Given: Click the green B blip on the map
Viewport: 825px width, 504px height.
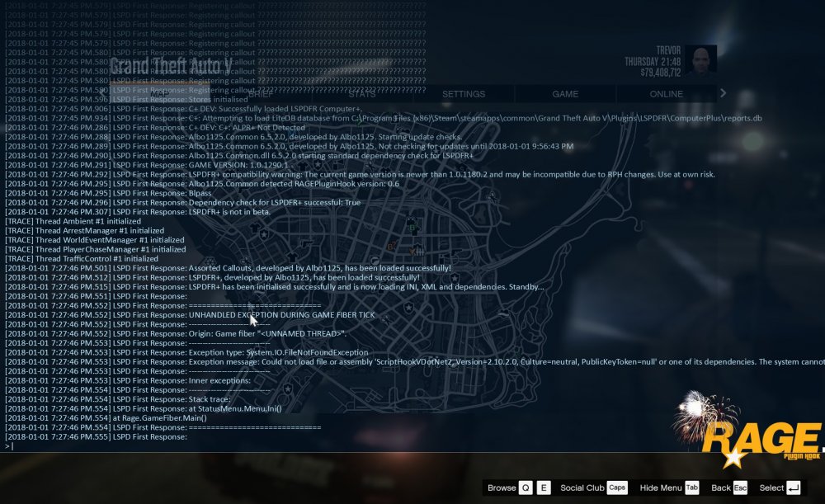Looking at the screenshot, I should tap(412, 228).
